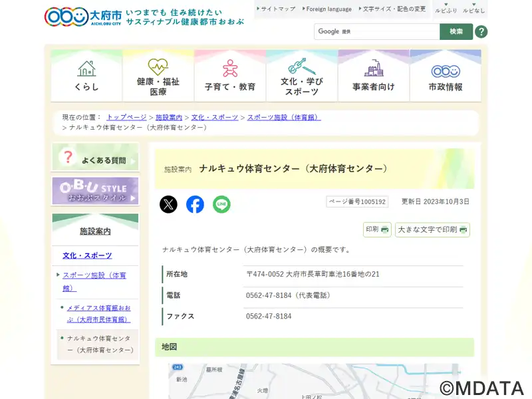Image resolution: width=532 pixels, height=399 pixels.
Task: Open 子育て・教育 category
Action: click(230, 75)
